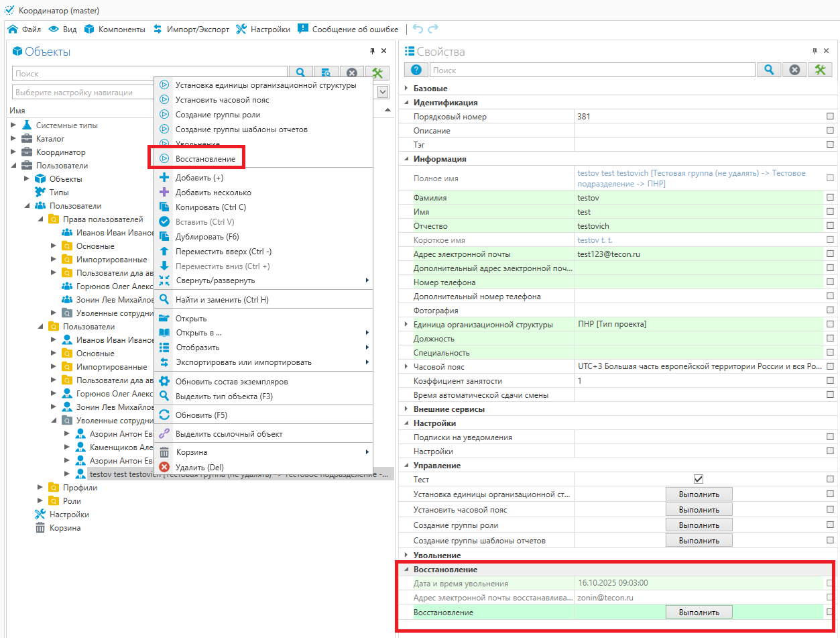Expand the Базовые section

tap(406, 89)
